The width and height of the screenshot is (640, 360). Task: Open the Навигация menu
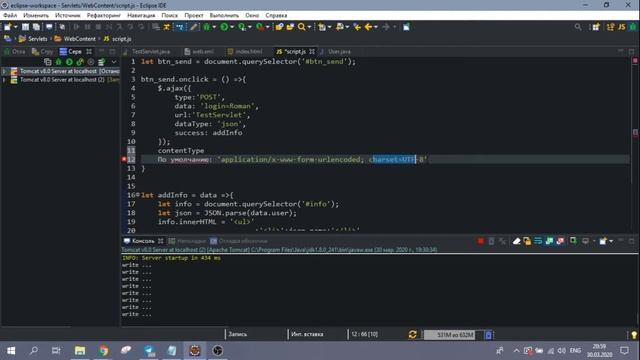pyautogui.click(x=141, y=15)
